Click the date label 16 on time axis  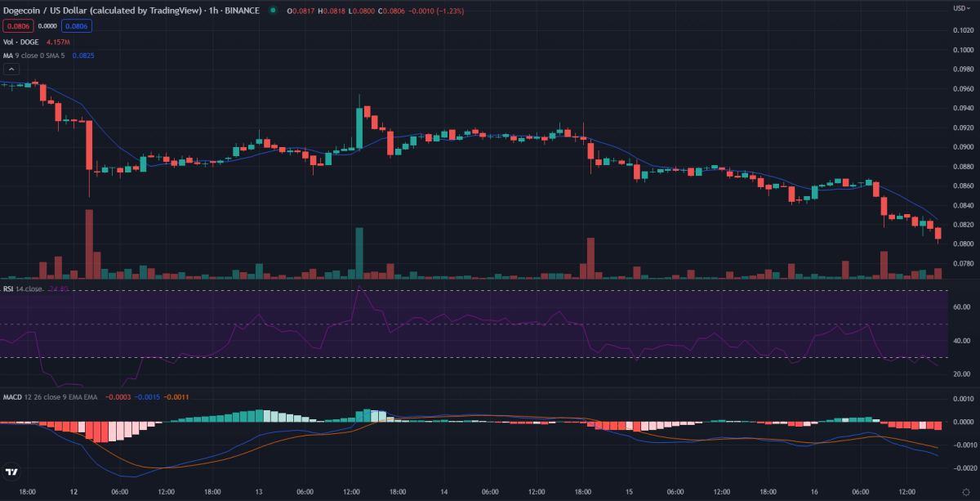pyautogui.click(x=814, y=492)
